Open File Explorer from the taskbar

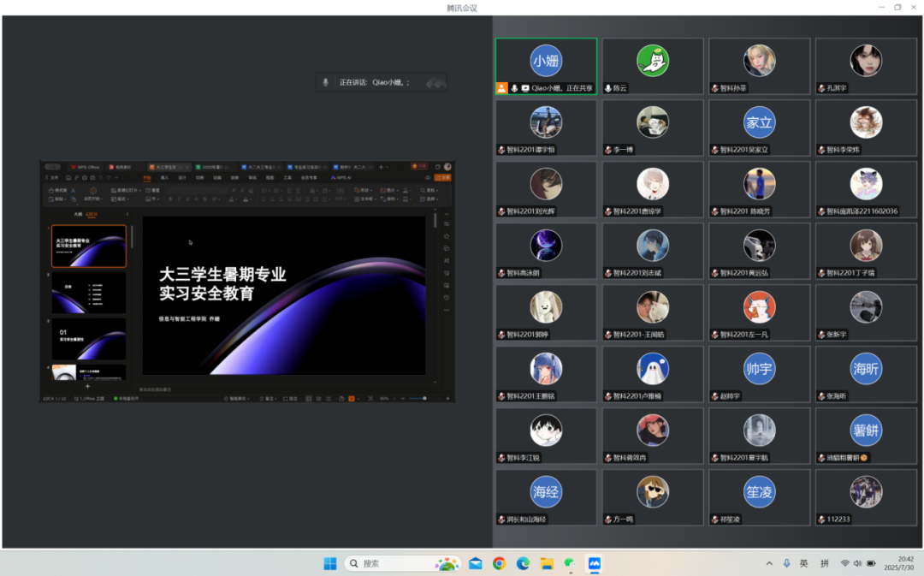click(x=547, y=564)
